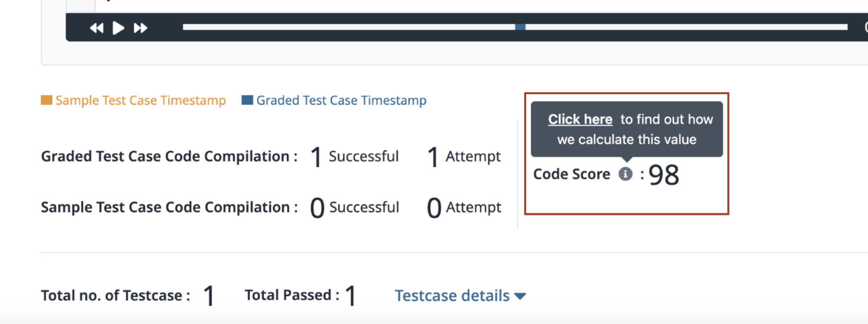Viewport: 868px width, 324px height.
Task: Click the Code Score value 98
Action: [x=664, y=174]
